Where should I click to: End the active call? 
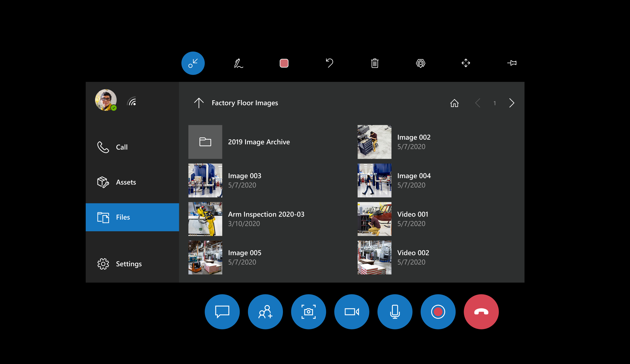pos(482,312)
